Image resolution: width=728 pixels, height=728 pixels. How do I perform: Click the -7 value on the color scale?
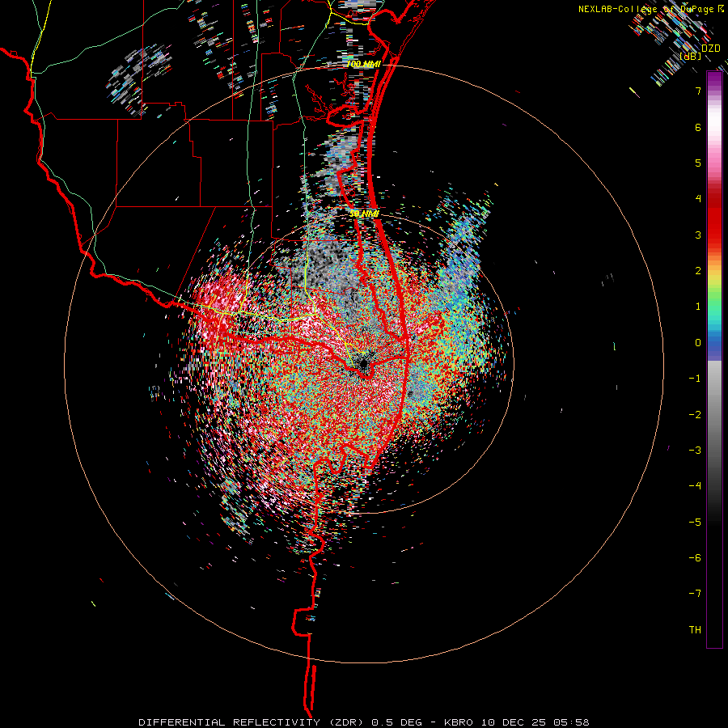695,594
